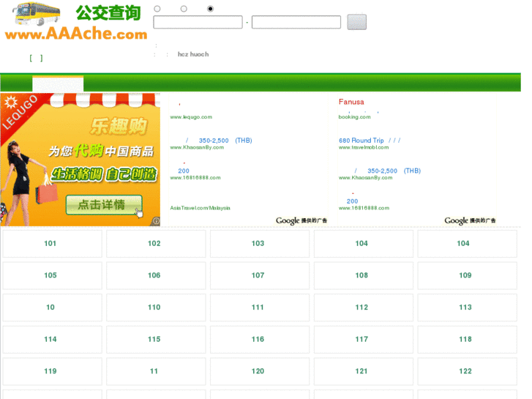Open the www.travelmobi.com ad link
Screen dimensions: 532x399
point(364,147)
